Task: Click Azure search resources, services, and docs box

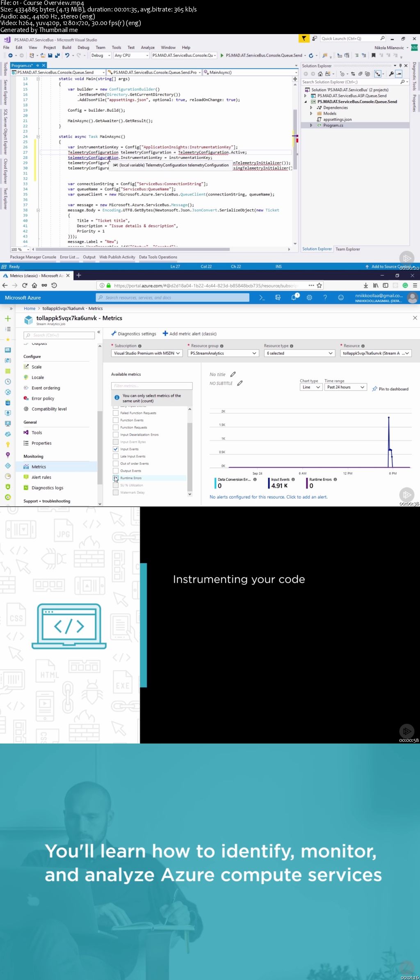Action: 173,298
